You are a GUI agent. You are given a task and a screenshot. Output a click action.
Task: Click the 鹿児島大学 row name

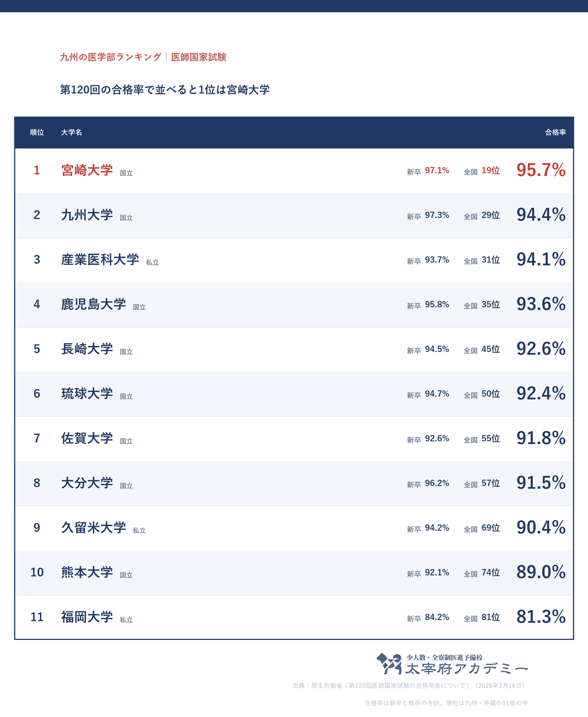pos(94,304)
